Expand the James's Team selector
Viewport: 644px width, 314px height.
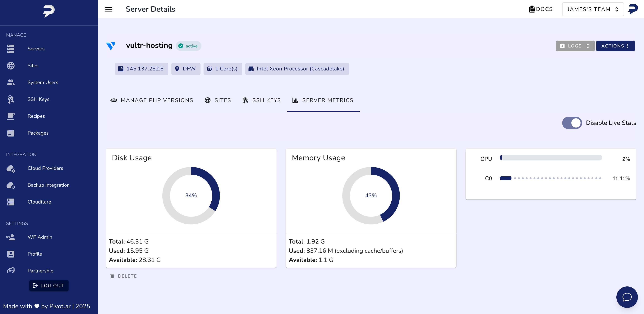(593, 9)
